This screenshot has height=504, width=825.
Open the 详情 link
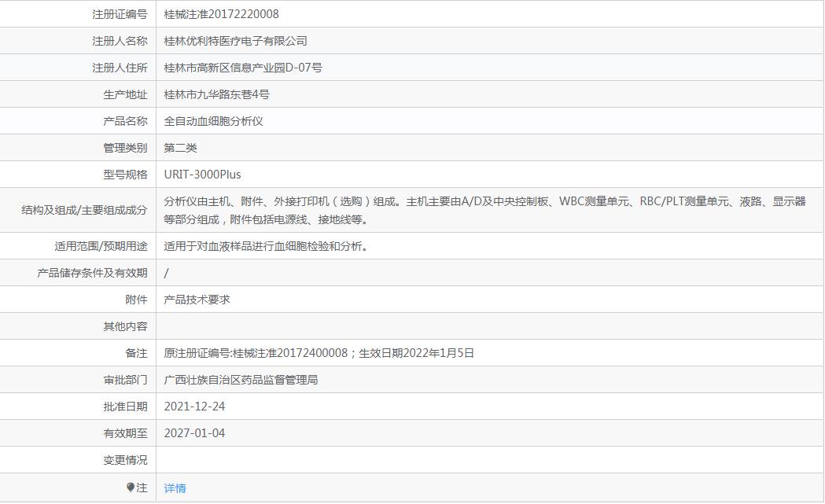click(x=175, y=488)
